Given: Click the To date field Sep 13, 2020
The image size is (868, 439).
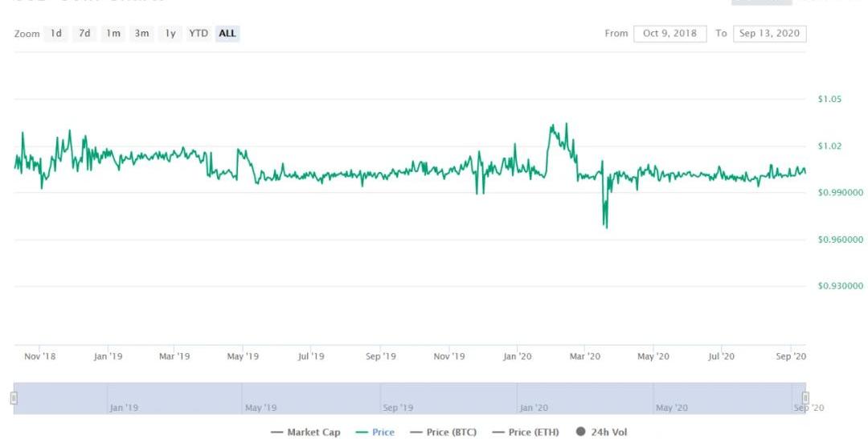Looking at the screenshot, I should 769,34.
